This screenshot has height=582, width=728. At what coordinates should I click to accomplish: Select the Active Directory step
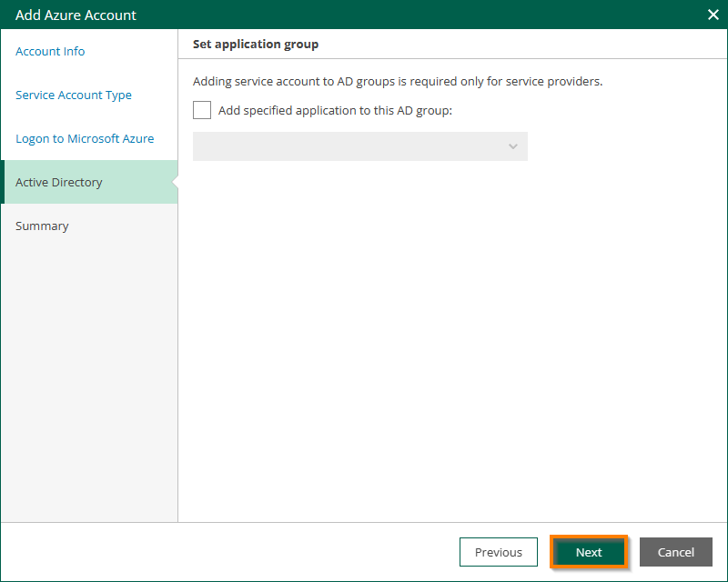click(59, 183)
